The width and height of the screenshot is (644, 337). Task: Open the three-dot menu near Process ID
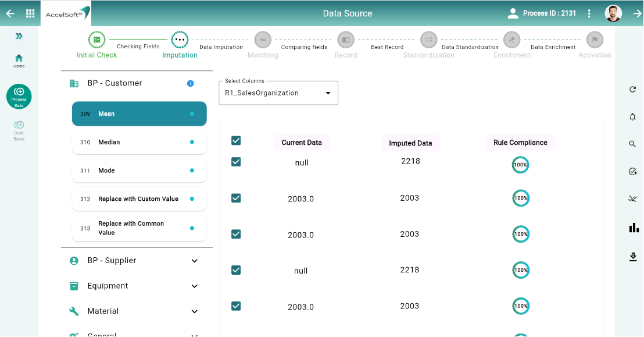pyautogui.click(x=589, y=13)
